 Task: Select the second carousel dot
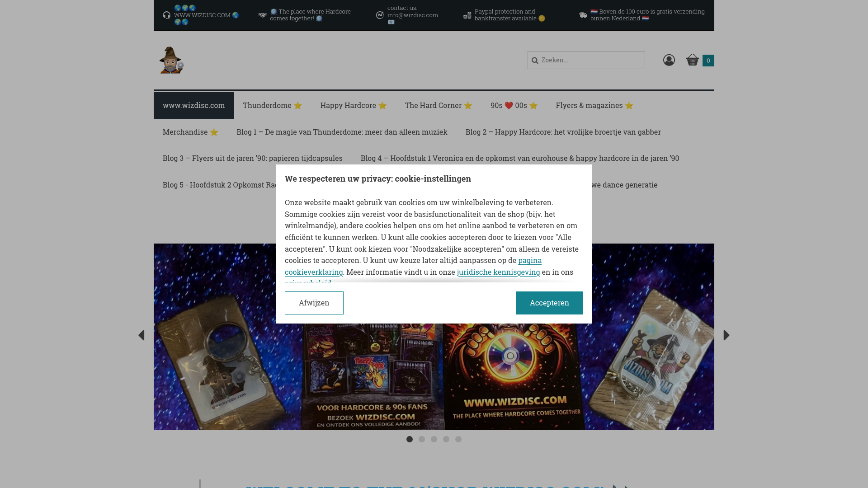(x=422, y=439)
